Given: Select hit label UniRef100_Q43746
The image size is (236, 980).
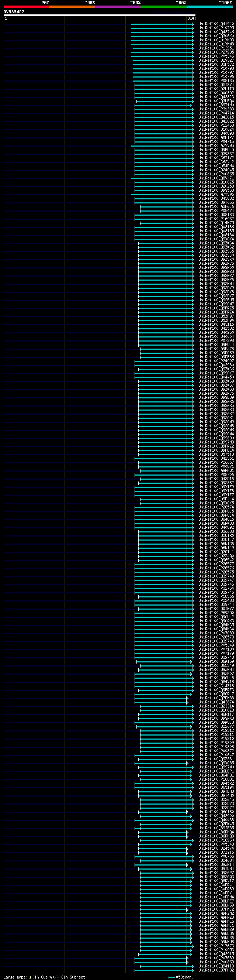Looking at the screenshot, I should (216, 32).
